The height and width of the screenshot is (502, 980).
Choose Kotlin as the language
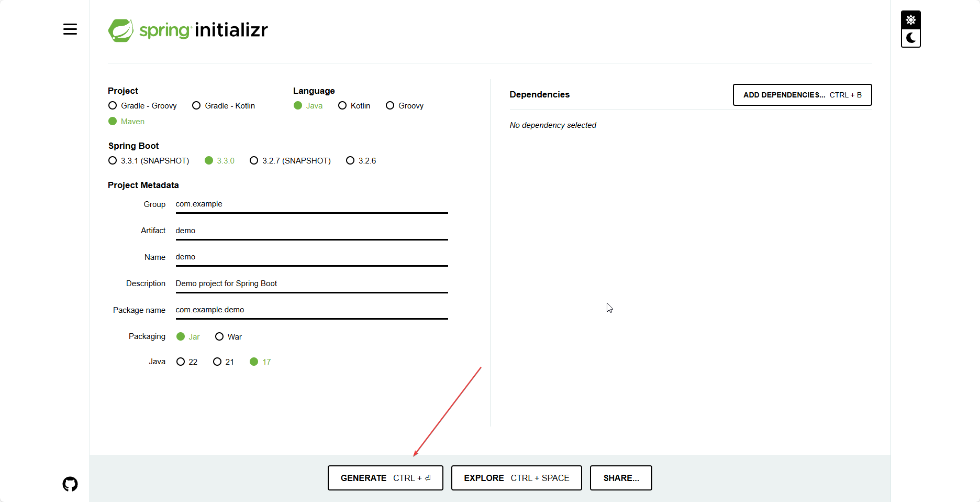point(354,106)
